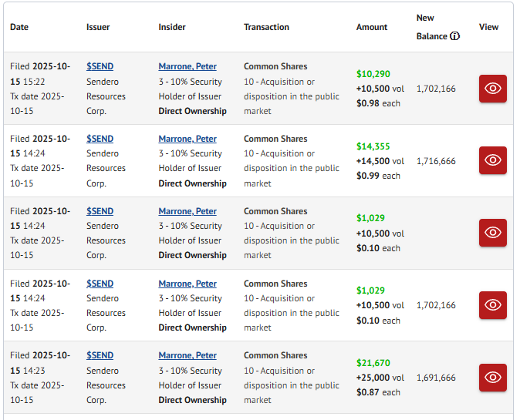This screenshot has height=420, width=520.
Task: Click Filed 2025-10-15 14:23 date cell
Action: (x=40, y=378)
